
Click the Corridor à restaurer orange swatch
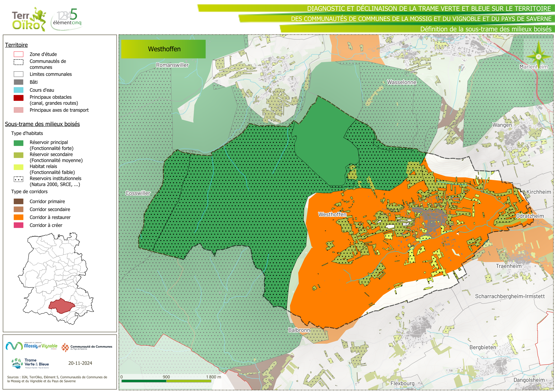click(19, 217)
